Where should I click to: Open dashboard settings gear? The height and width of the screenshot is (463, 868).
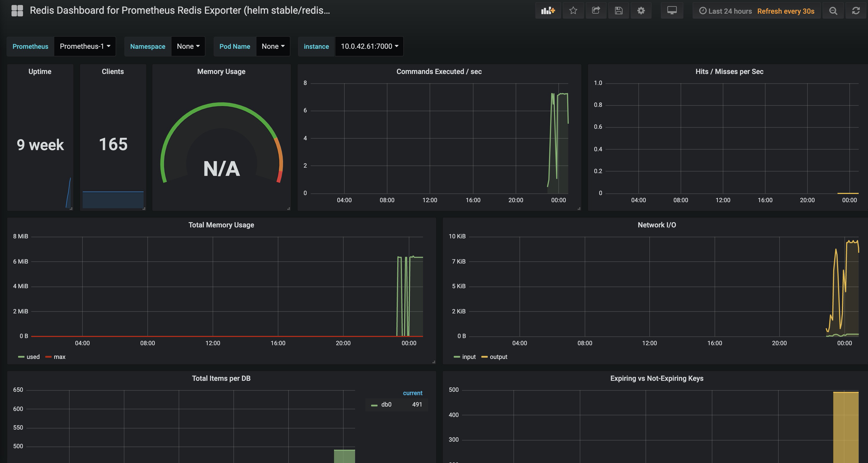point(641,11)
